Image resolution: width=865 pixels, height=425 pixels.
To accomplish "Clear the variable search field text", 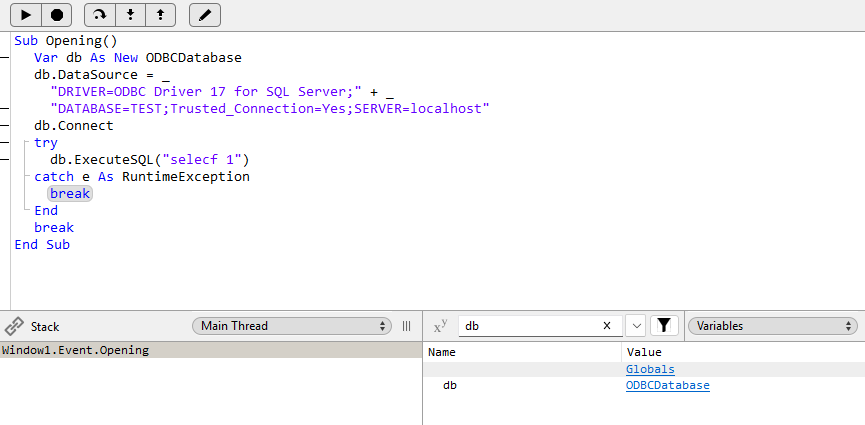I will [606, 326].
